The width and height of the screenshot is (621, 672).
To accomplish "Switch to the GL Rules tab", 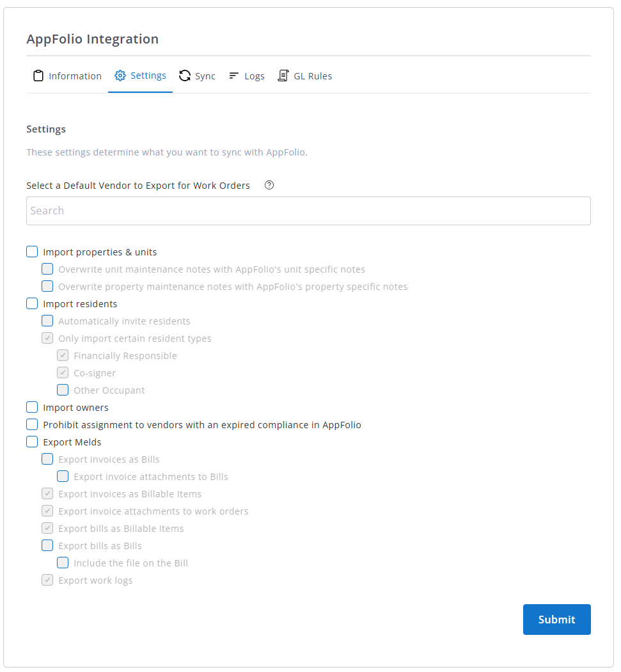I will (312, 76).
